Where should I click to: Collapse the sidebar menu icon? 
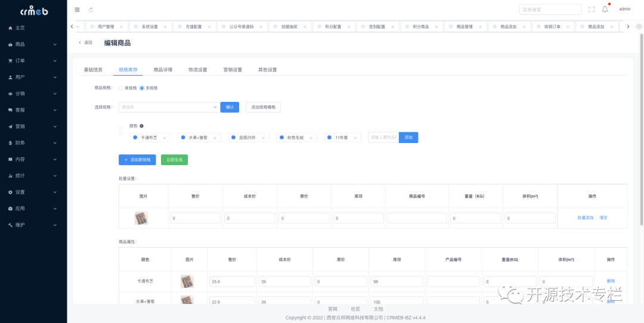pyautogui.click(x=77, y=10)
